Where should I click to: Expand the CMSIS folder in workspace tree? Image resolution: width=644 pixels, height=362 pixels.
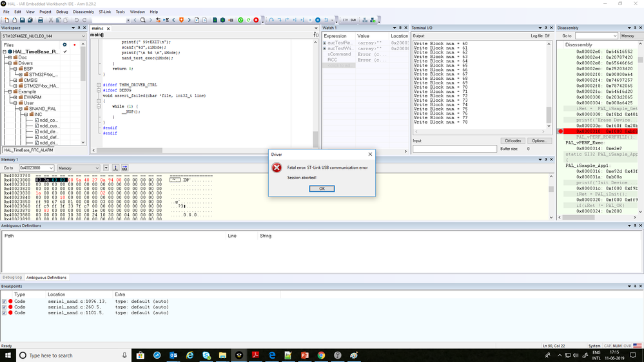point(15,80)
